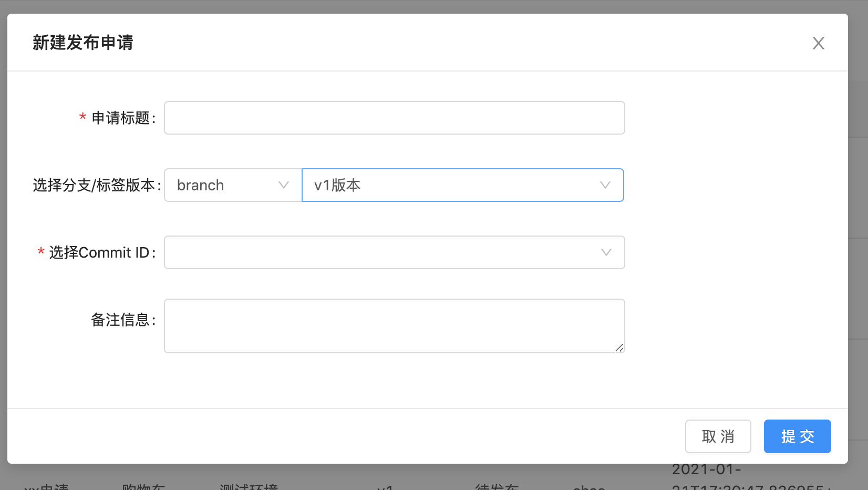Screen dimensions: 868x490
Task: Click the 取消 button
Action: pyautogui.click(x=718, y=436)
